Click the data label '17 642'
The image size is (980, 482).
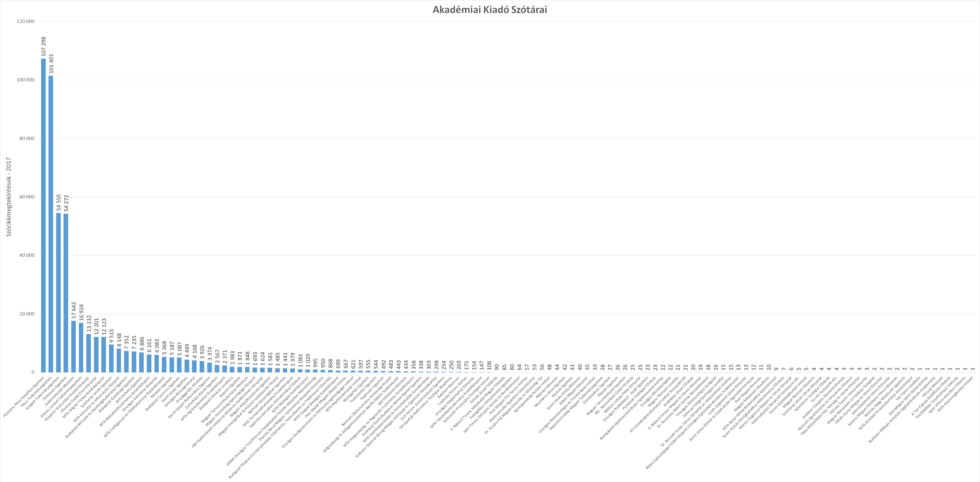pos(74,311)
